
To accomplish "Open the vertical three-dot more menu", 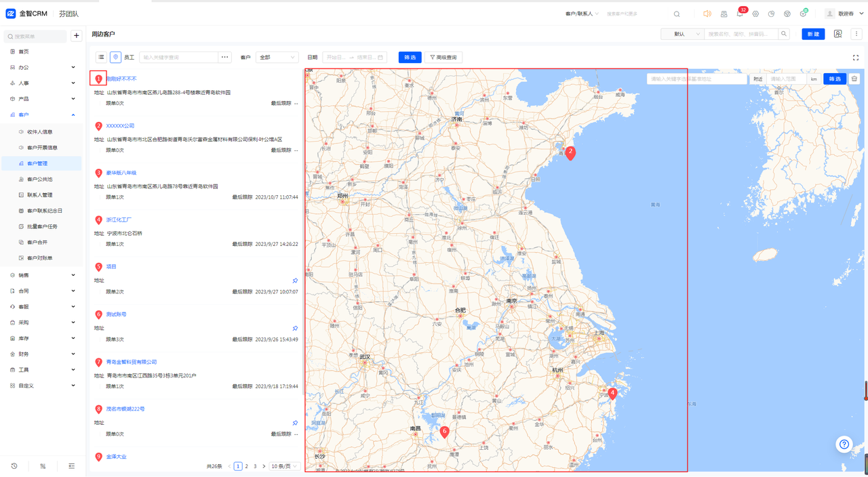I will pos(856,34).
